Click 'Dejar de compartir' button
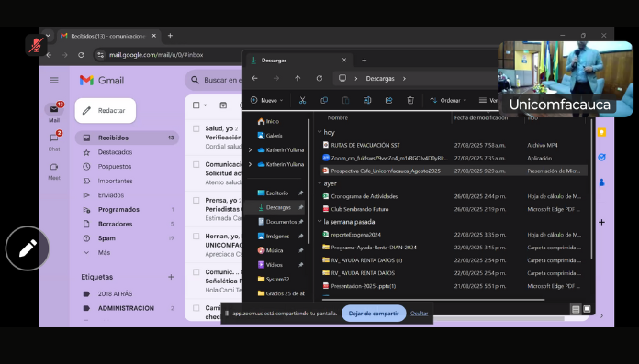This screenshot has height=364, width=639. (x=374, y=314)
